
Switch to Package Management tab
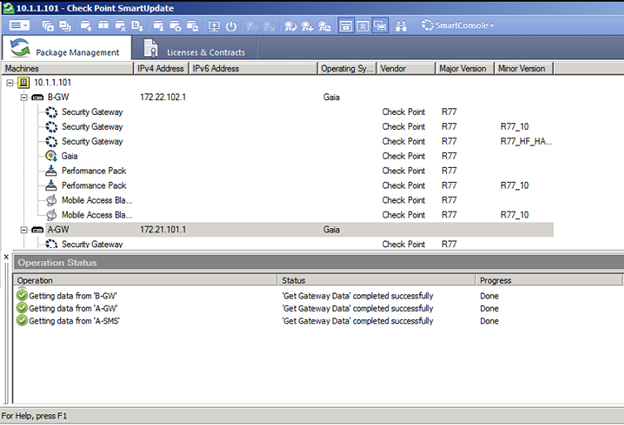tap(67, 48)
